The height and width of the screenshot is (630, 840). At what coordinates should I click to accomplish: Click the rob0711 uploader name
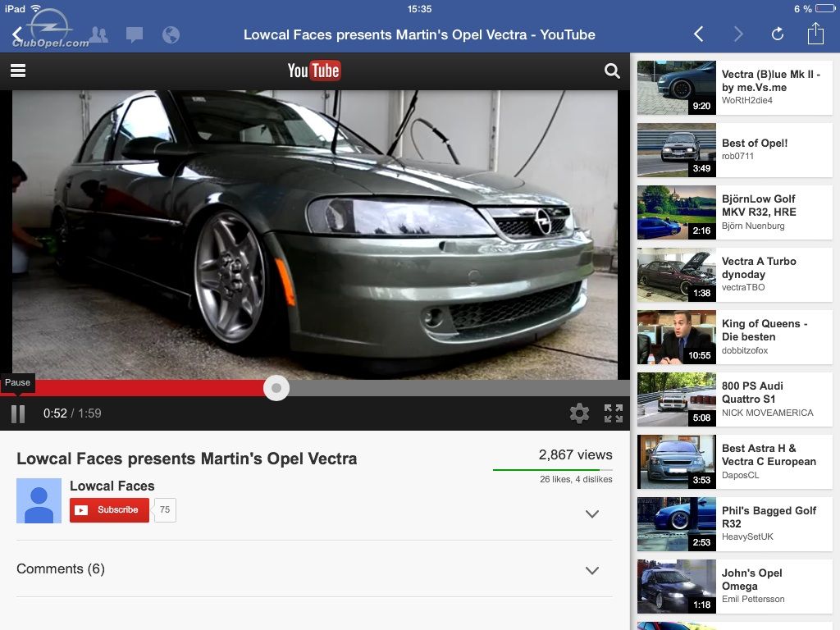click(737, 157)
